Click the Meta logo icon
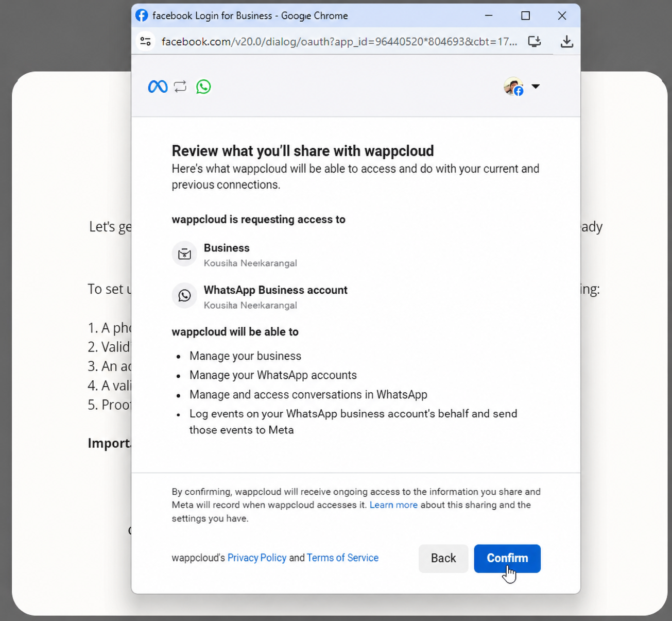672x621 pixels. click(158, 87)
